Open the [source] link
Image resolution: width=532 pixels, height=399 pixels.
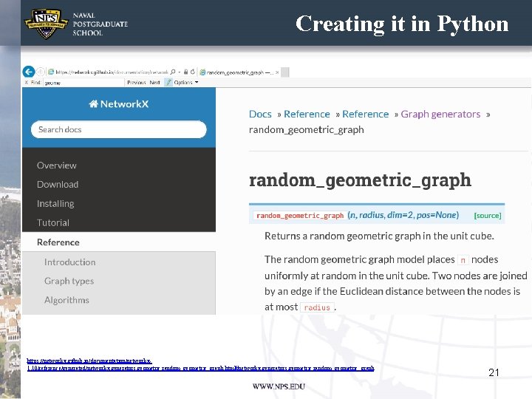[488, 216]
